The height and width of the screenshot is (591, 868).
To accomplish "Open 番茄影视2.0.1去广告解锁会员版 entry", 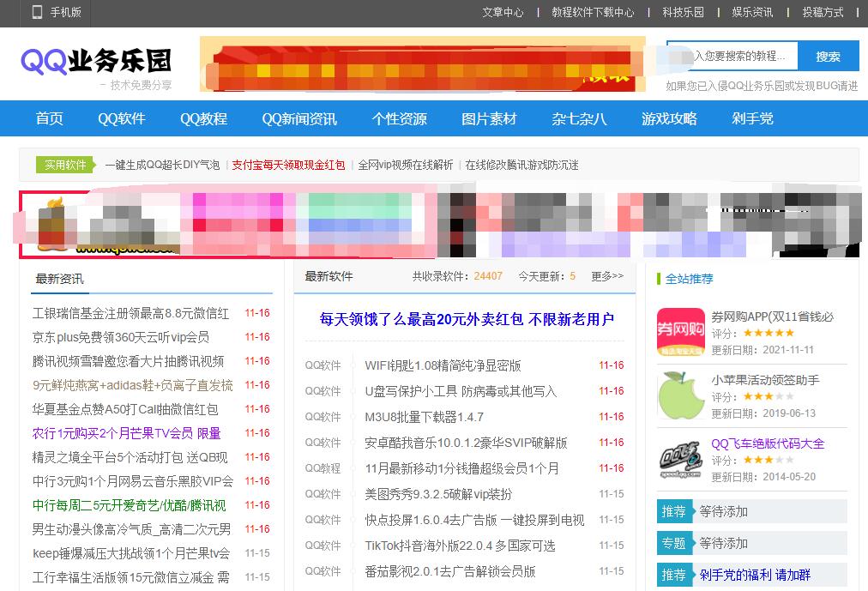I will 450,571.
